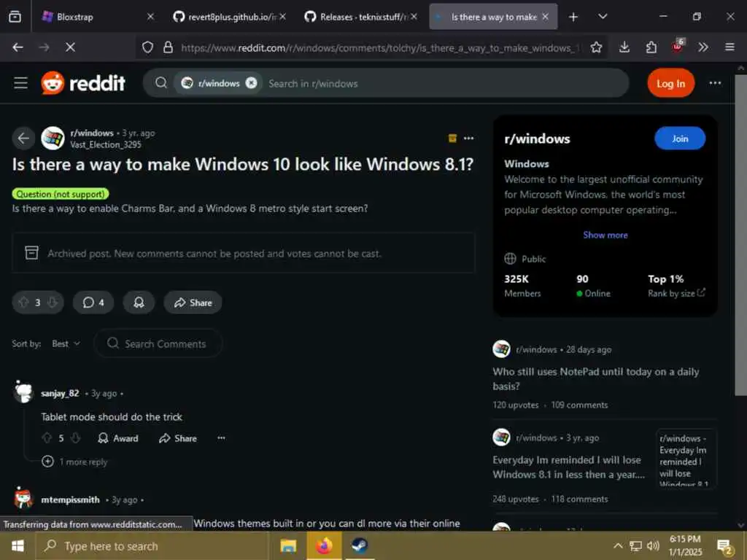Open Vast_Election_3295 user profile
Screen dimensions: 747x560
click(106, 145)
